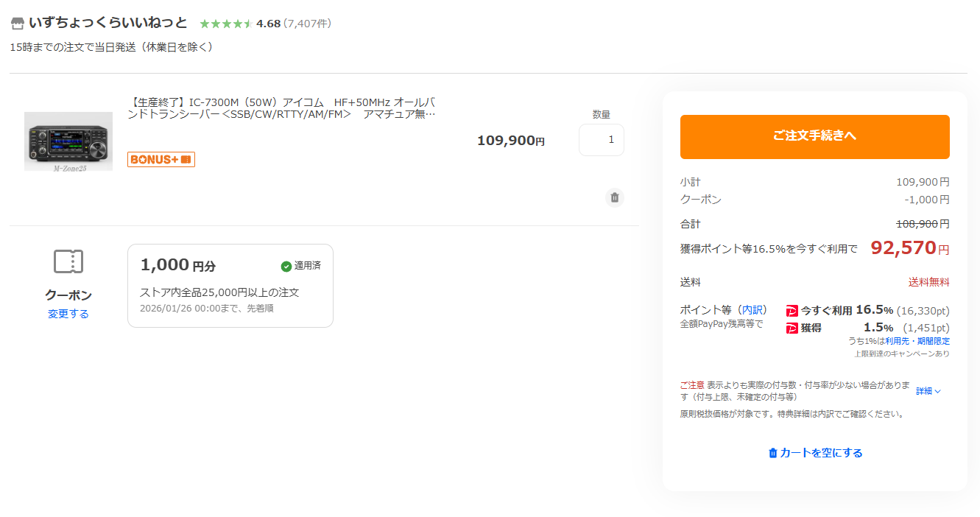Click the BONUS+ badge under the product
The height and width of the screenshot is (517, 980).
(x=161, y=159)
